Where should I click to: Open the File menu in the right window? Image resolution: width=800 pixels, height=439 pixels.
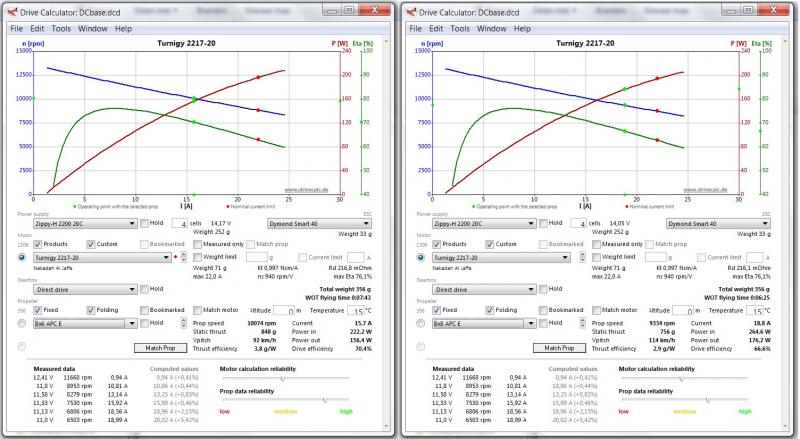pyautogui.click(x=415, y=29)
